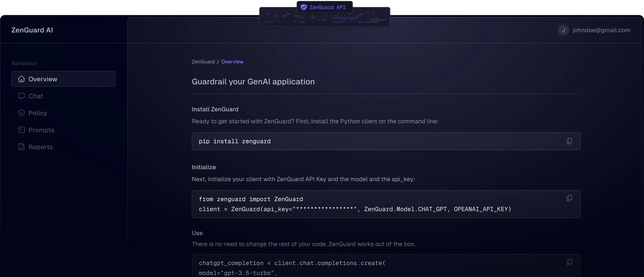Click the Prompts terminal icon
Image resolution: width=644 pixels, height=277 pixels.
(21, 130)
